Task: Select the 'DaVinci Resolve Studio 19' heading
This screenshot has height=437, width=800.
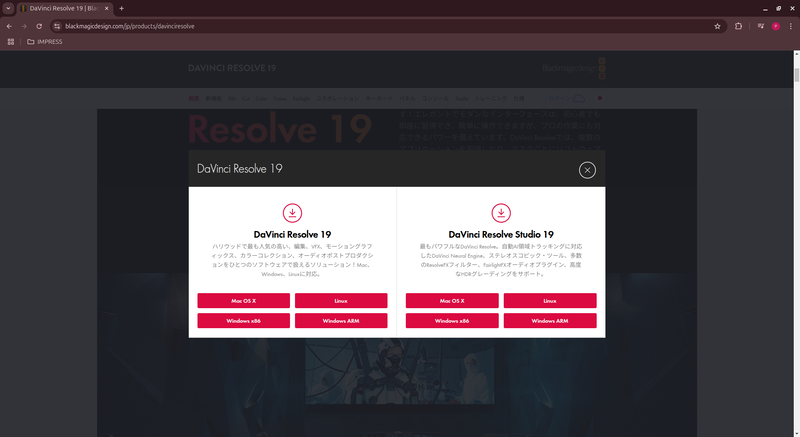Action: [501, 235]
